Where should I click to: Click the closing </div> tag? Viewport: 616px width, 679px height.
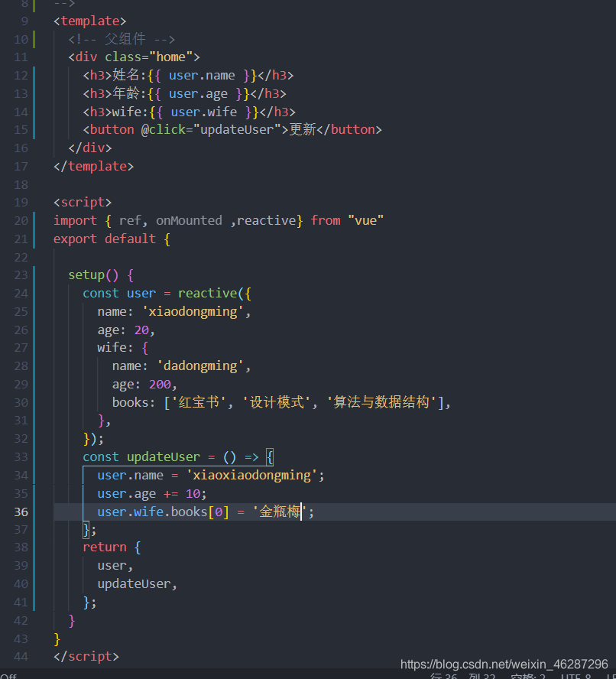90,148
